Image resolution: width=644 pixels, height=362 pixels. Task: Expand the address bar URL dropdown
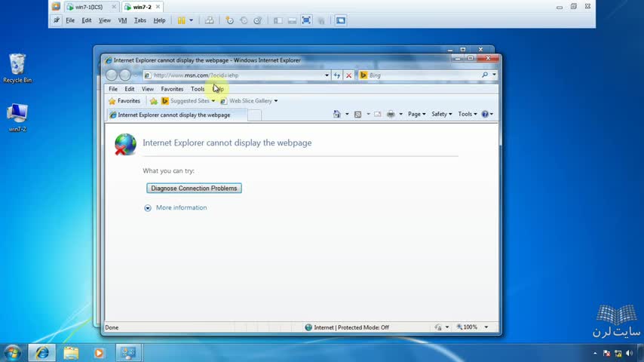point(327,75)
